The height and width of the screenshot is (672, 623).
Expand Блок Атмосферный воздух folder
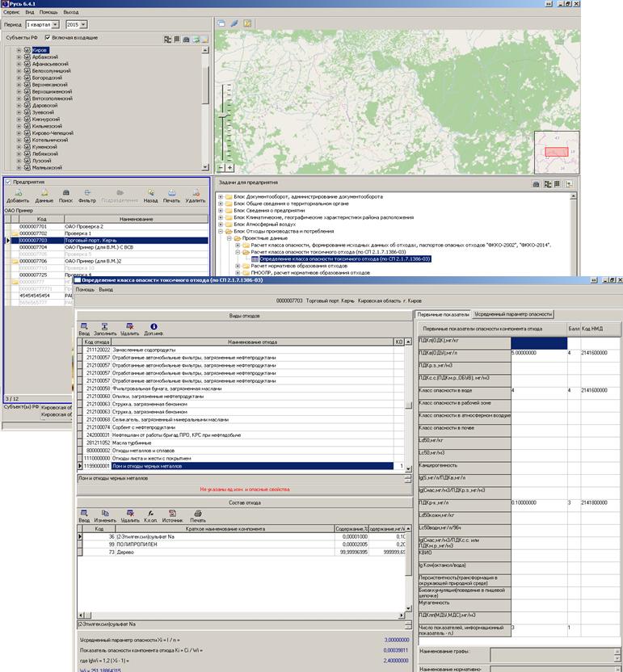point(221,225)
